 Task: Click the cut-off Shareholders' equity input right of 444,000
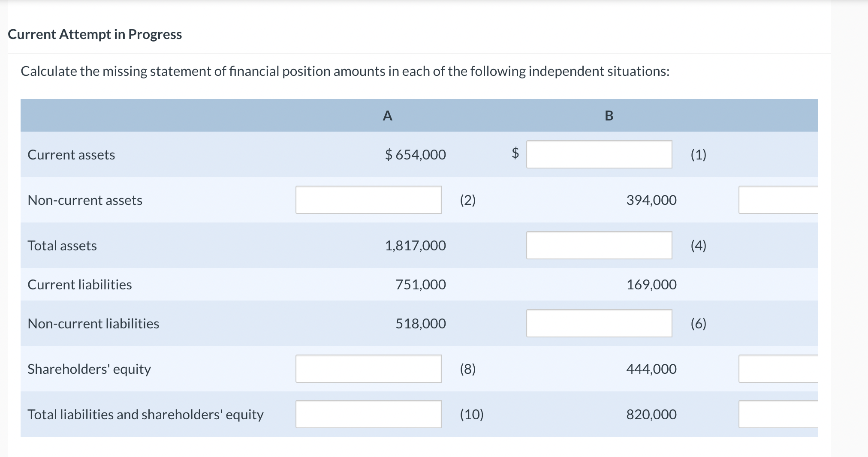click(x=778, y=369)
